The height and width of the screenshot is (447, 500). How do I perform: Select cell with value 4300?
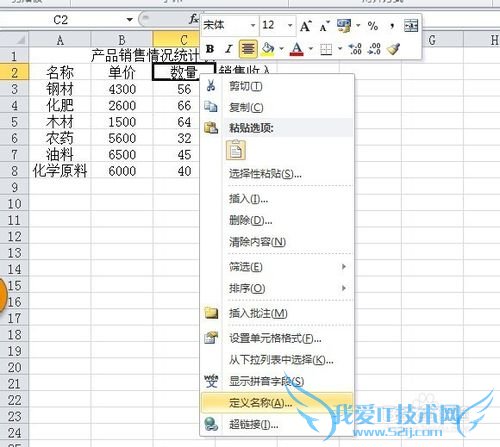[122, 89]
